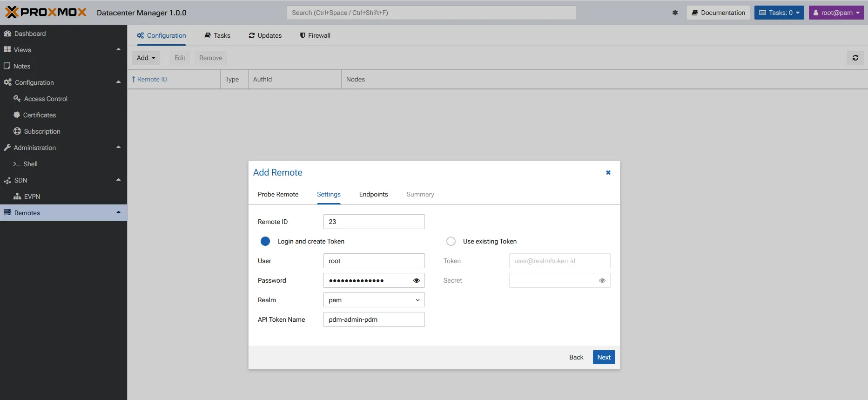Show the password with the eye icon
Screen dimensions: 868x400
click(x=417, y=280)
